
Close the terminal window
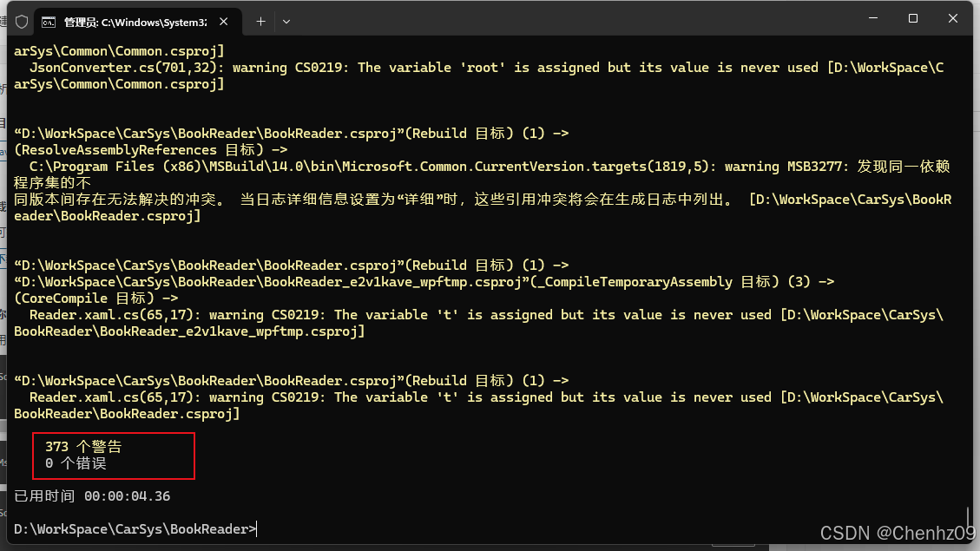(x=953, y=19)
